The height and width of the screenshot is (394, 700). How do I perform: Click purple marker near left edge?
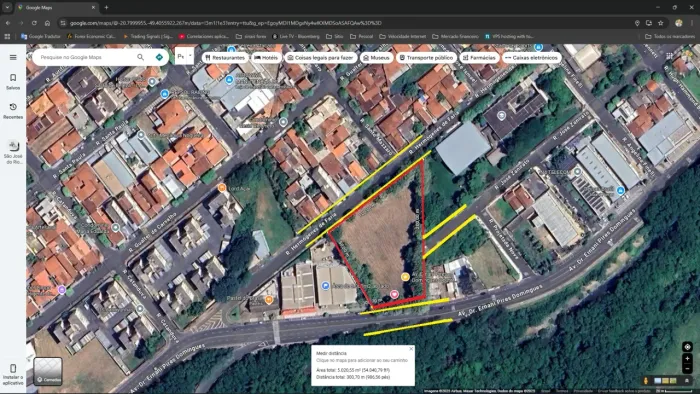(x=62, y=290)
